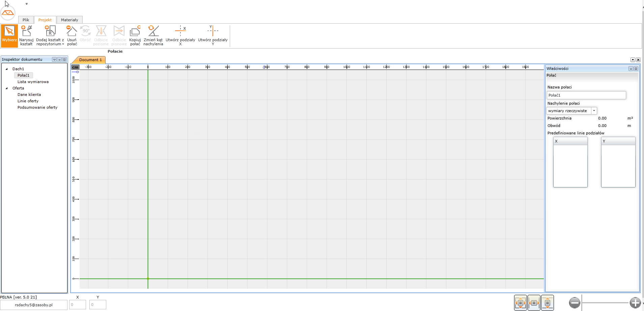Fit drawing to height icon

click(x=547, y=303)
